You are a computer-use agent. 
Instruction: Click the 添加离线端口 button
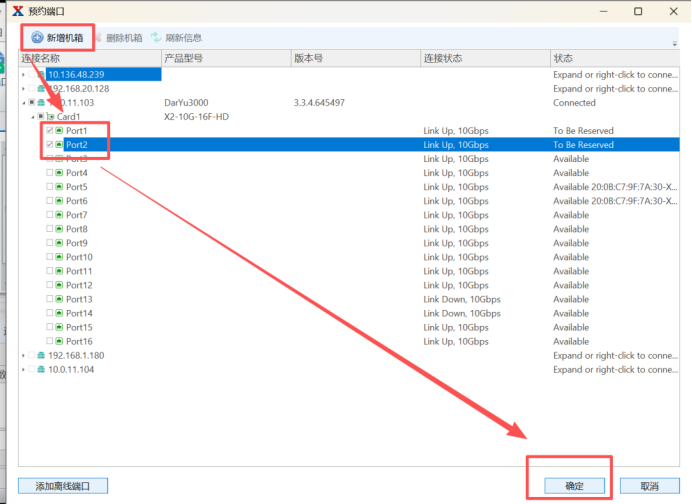(x=63, y=486)
